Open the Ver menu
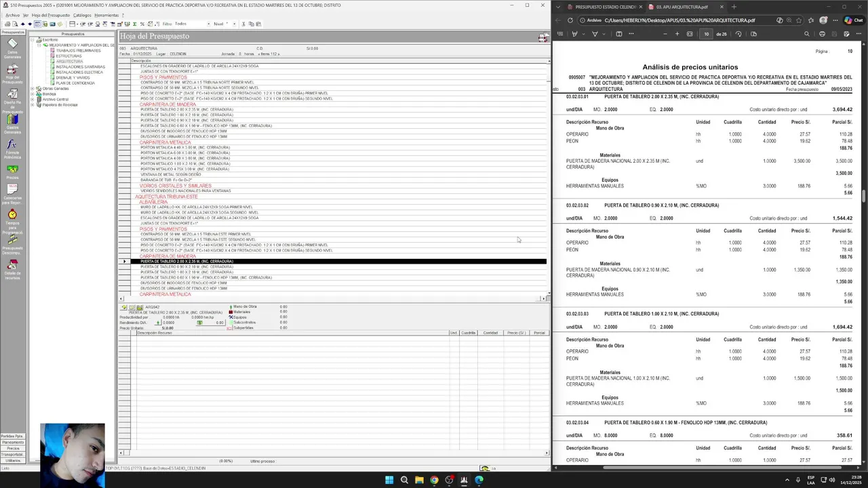This screenshot has width=868, height=488. click(26, 15)
